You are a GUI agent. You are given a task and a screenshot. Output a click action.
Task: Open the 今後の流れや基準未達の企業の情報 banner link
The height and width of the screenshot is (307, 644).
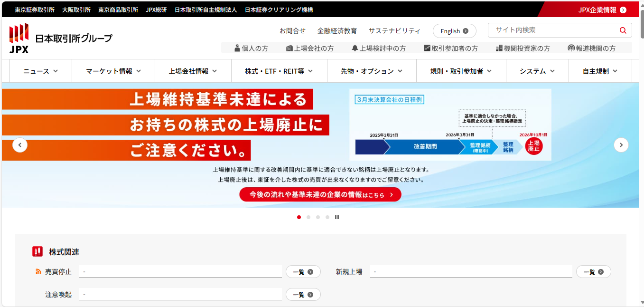[319, 194]
